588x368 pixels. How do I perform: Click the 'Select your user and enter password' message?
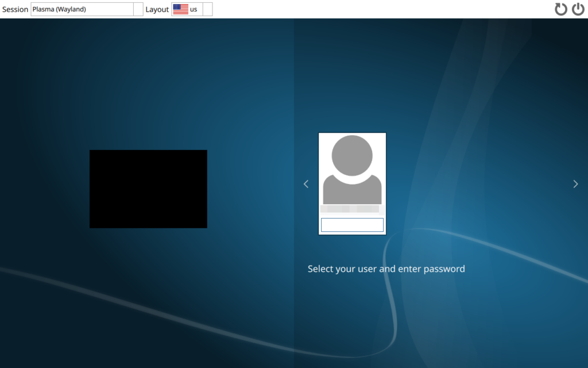(x=386, y=269)
